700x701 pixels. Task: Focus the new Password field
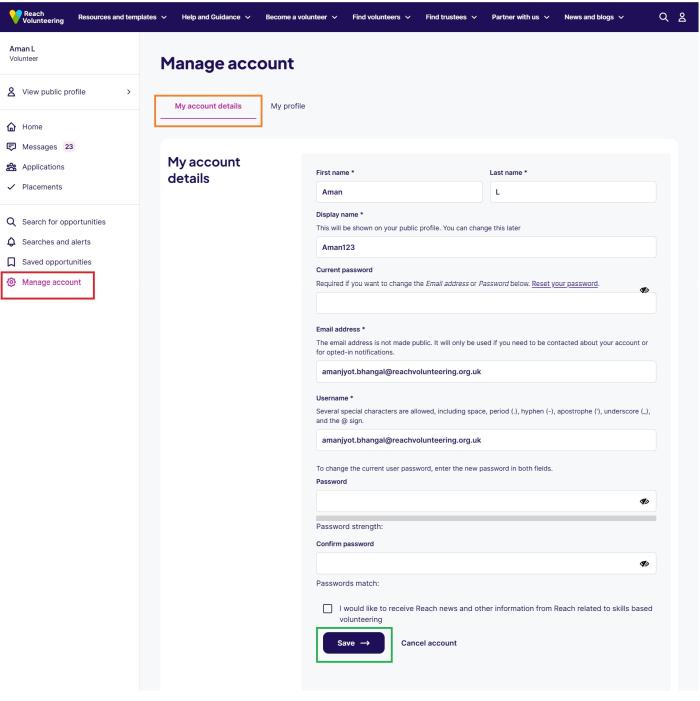pyautogui.click(x=486, y=501)
